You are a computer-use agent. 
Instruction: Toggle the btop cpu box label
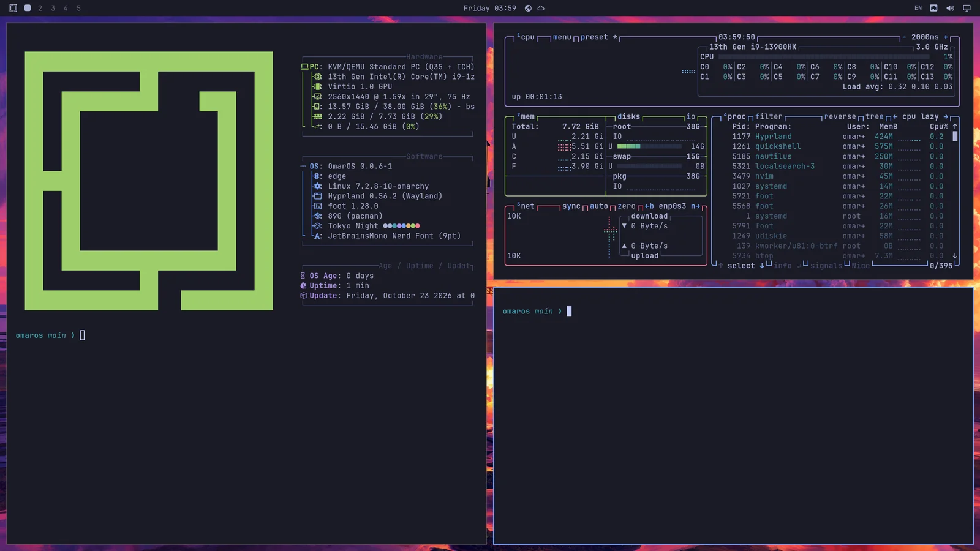click(x=526, y=37)
